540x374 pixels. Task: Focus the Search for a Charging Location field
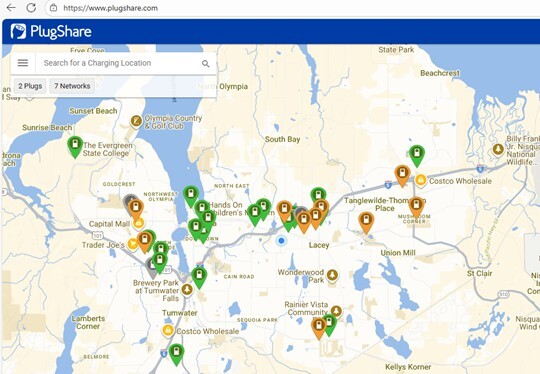point(118,63)
